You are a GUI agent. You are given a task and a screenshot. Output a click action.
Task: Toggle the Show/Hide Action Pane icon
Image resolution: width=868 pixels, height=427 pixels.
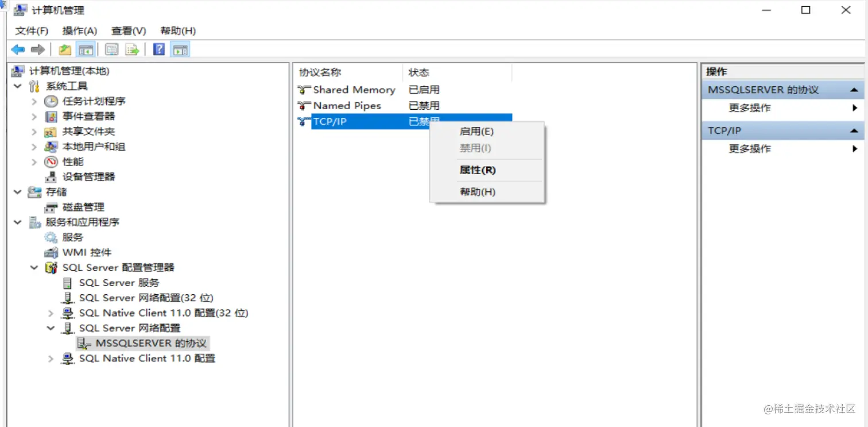point(180,50)
